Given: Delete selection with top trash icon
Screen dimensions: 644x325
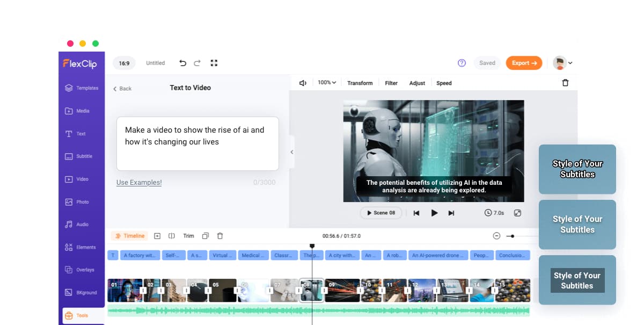Looking at the screenshot, I should 565,83.
